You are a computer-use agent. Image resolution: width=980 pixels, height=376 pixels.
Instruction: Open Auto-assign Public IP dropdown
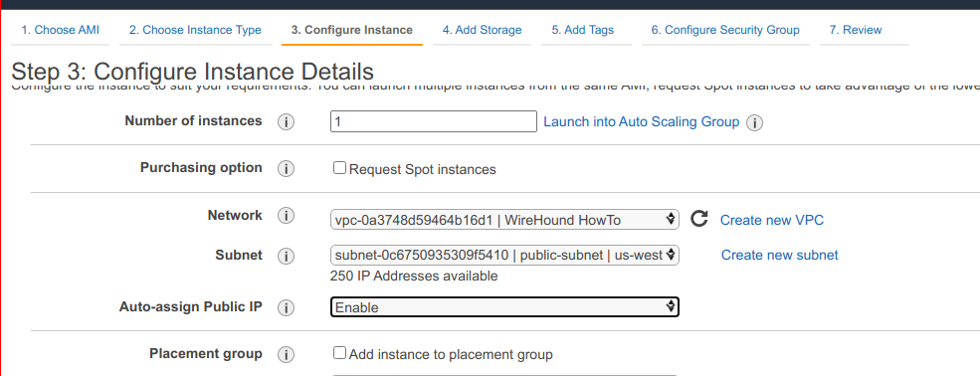504,306
